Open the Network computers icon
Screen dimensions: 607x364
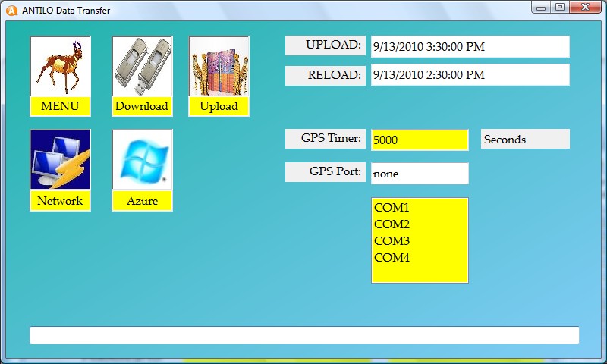point(60,161)
